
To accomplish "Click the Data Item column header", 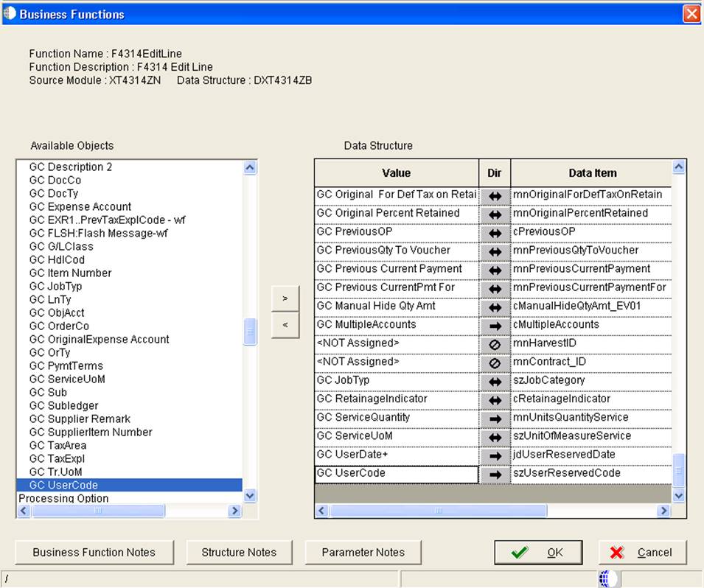I will (592, 173).
